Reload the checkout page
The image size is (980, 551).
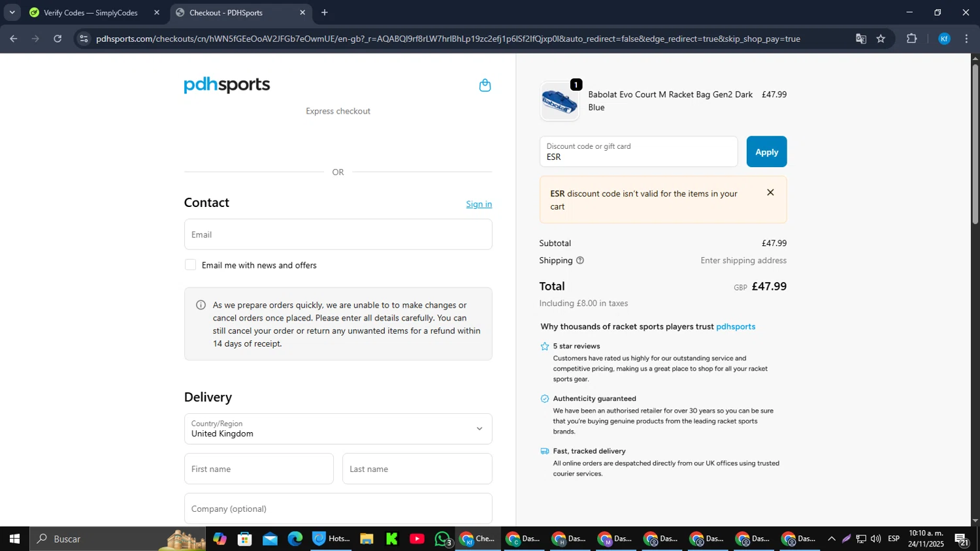point(57,39)
